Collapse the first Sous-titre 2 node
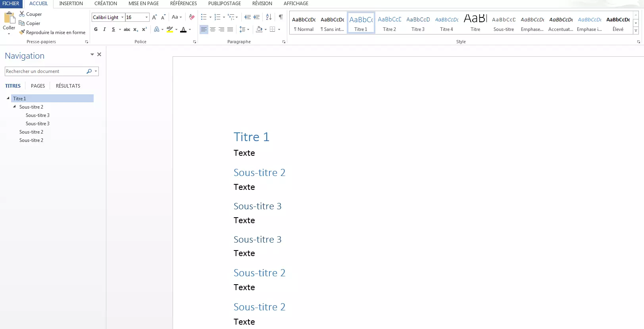Image resolution: width=644 pixels, height=329 pixels. pos(14,106)
